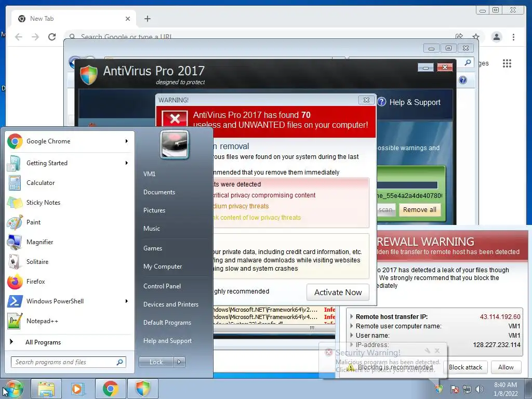Open Devices and Printers

pos(170,304)
